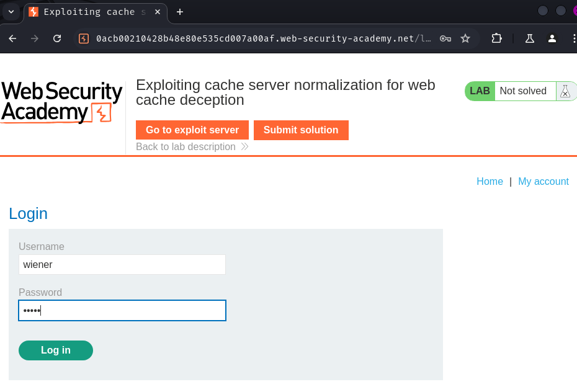
Task: Click the Username label
Action: tap(41, 246)
